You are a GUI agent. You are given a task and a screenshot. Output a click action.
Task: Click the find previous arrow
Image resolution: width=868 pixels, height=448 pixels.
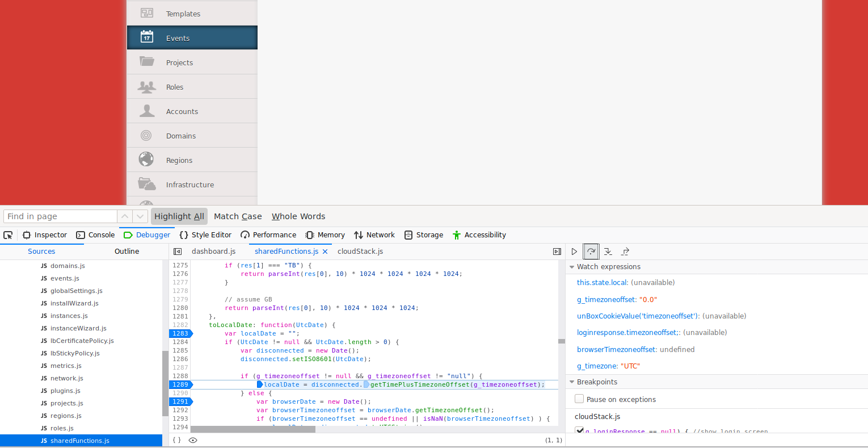125,216
